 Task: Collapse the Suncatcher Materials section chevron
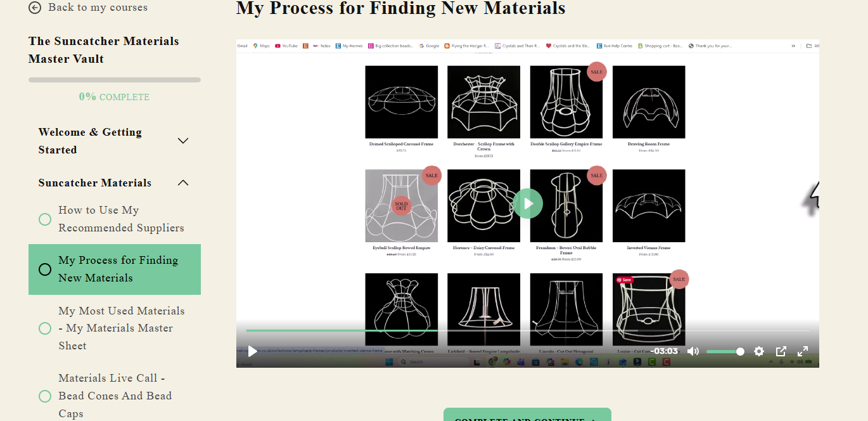click(183, 183)
